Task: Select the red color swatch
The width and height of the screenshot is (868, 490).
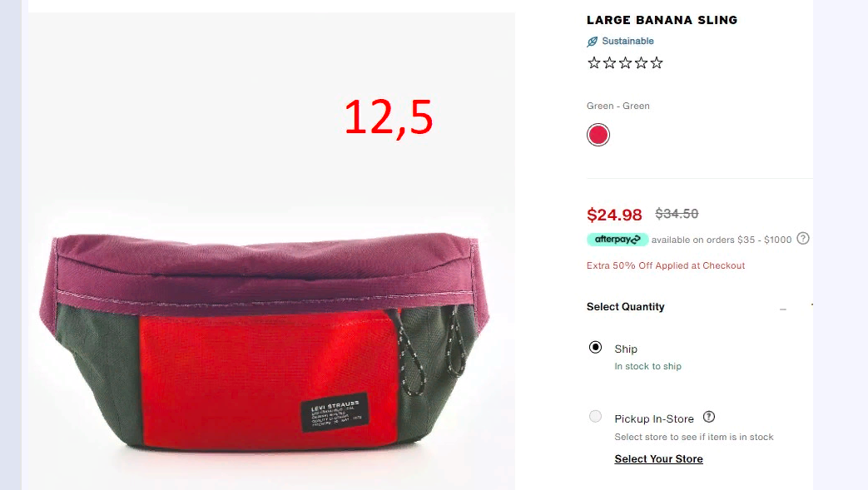Action: tap(598, 135)
